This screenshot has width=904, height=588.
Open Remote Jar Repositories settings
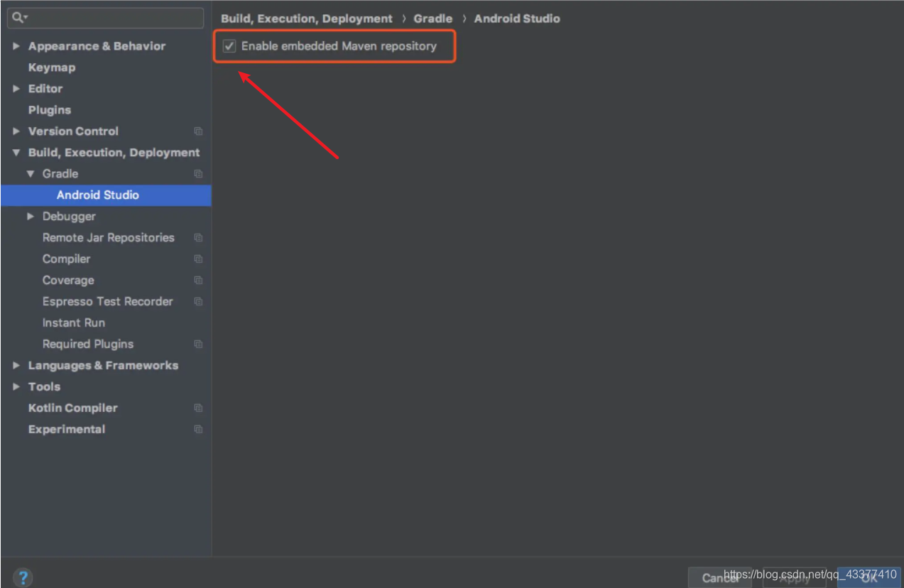[x=108, y=238]
